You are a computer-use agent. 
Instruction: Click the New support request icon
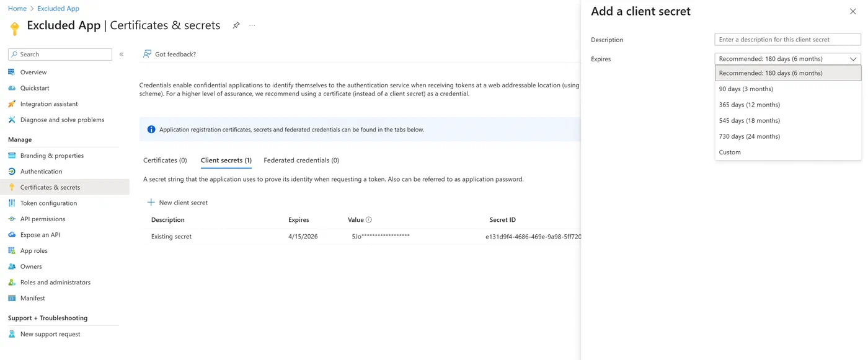pyautogui.click(x=12, y=334)
